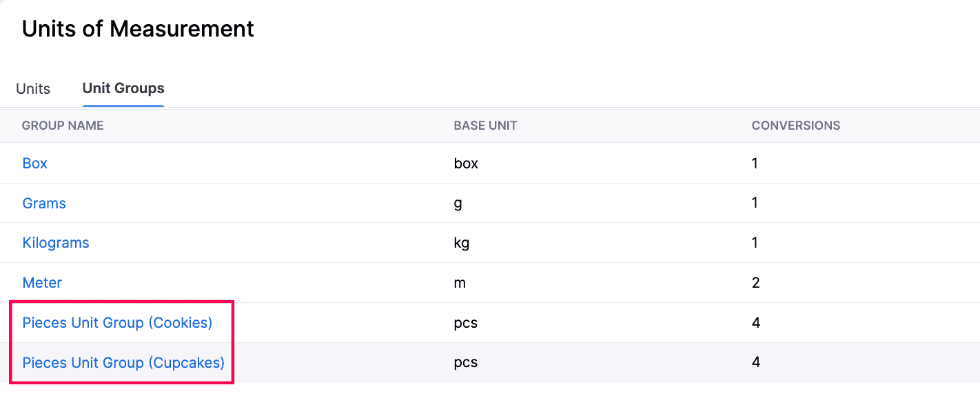Click the conversions value for Cupcakes group

[755, 362]
